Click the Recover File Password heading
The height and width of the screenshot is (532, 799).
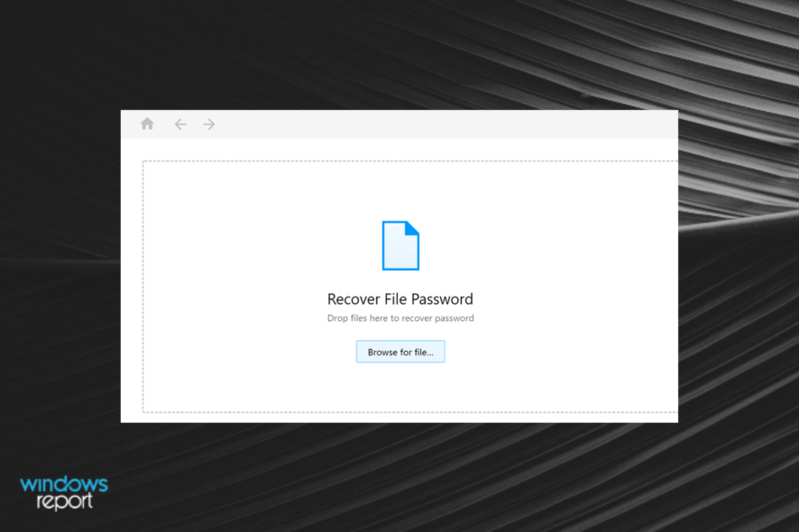click(400, 299)
